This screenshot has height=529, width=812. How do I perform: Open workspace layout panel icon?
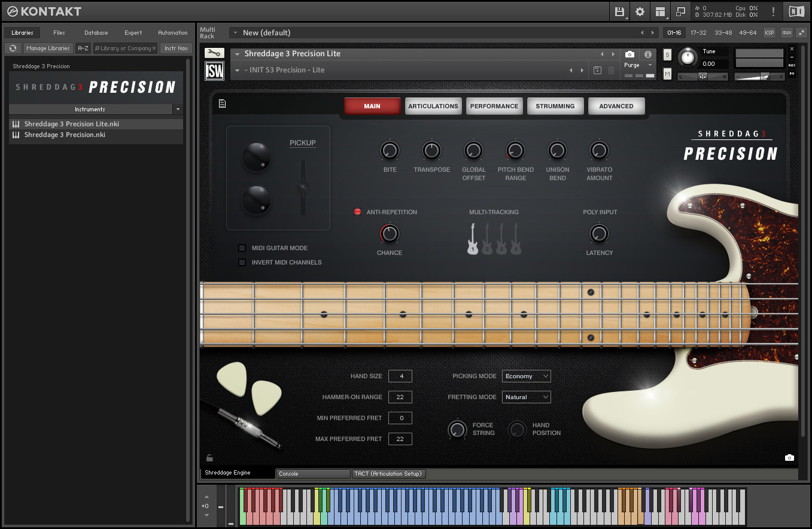tap(660, 11)
